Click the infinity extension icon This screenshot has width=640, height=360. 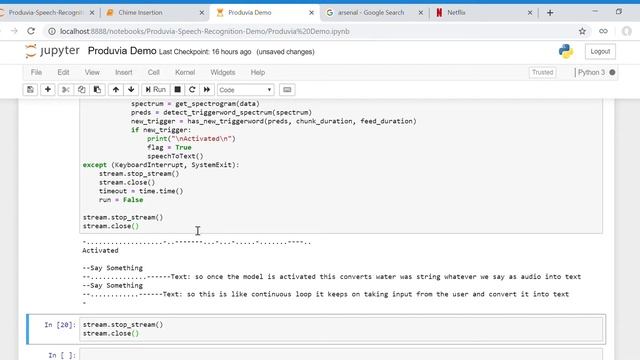tap(603, 31)
